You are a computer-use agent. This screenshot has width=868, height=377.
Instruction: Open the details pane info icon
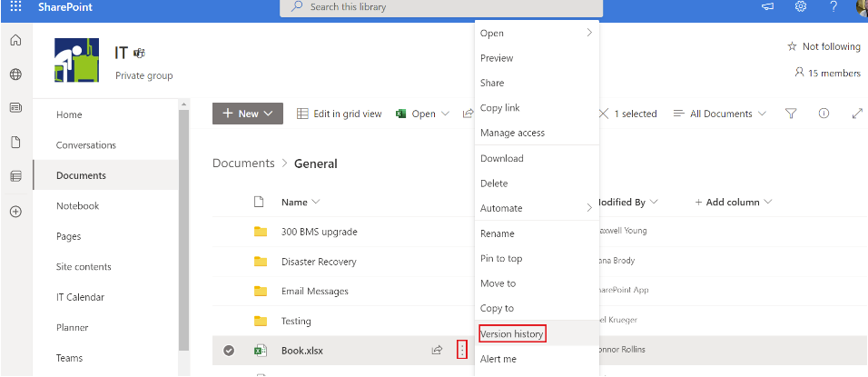[824, 114]
